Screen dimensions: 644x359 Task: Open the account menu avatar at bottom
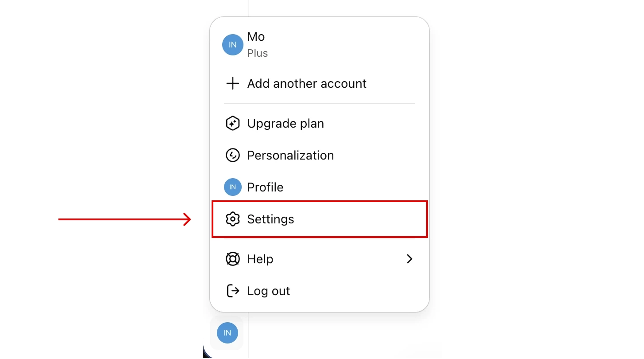[227, 333]
